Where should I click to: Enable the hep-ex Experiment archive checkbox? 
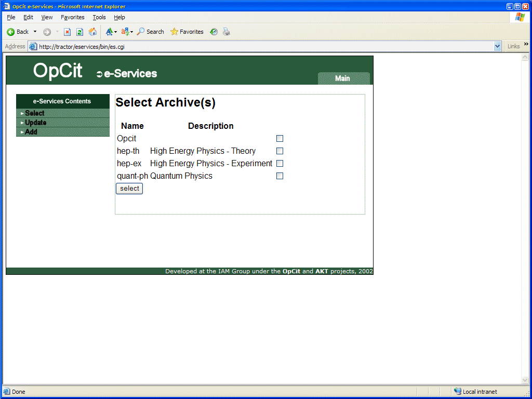click(280, 164)
